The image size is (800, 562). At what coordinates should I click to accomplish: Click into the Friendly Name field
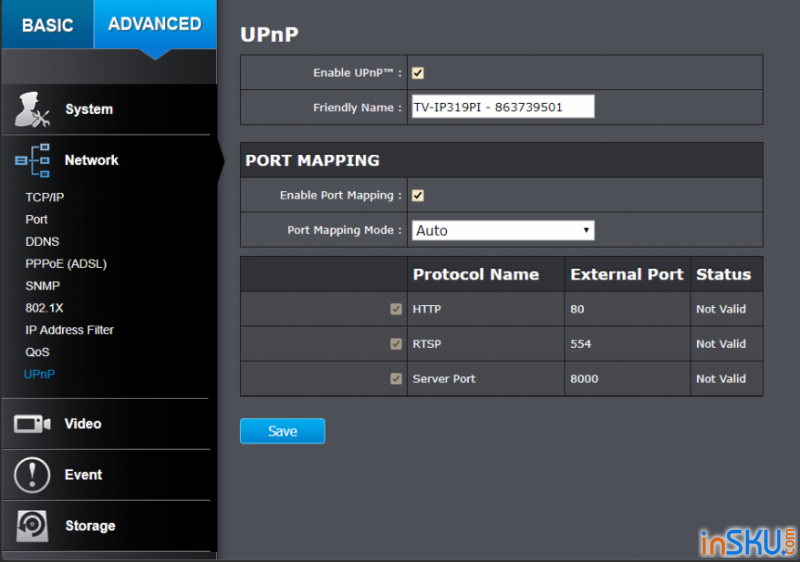coord(503,107)
